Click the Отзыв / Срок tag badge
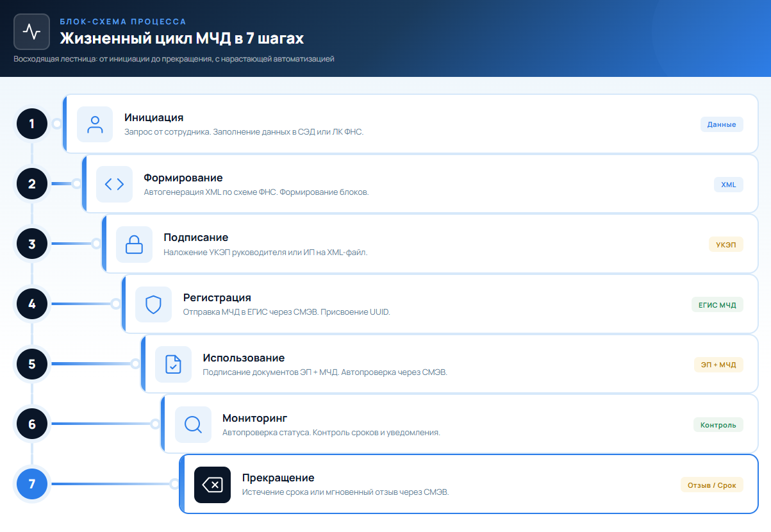The width and height of the screenshot is (771, 532). (712, 485)
